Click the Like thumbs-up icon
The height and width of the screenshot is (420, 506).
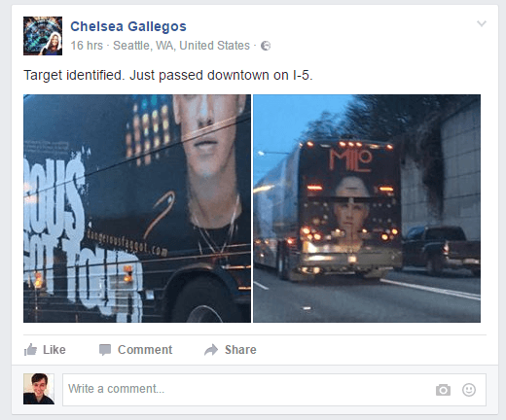(x=30, y=350)
